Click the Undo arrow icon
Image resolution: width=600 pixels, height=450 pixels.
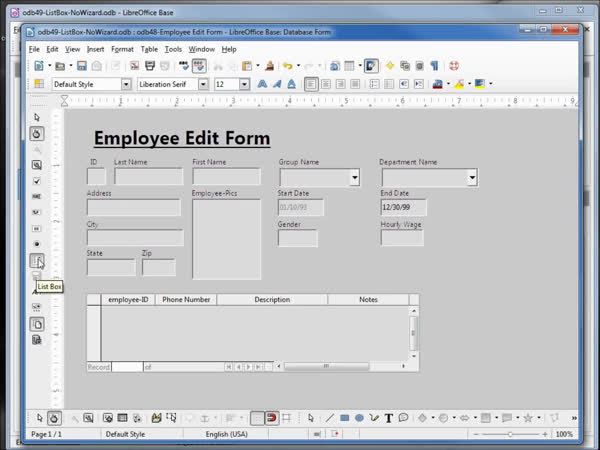(x=287, y=66)
